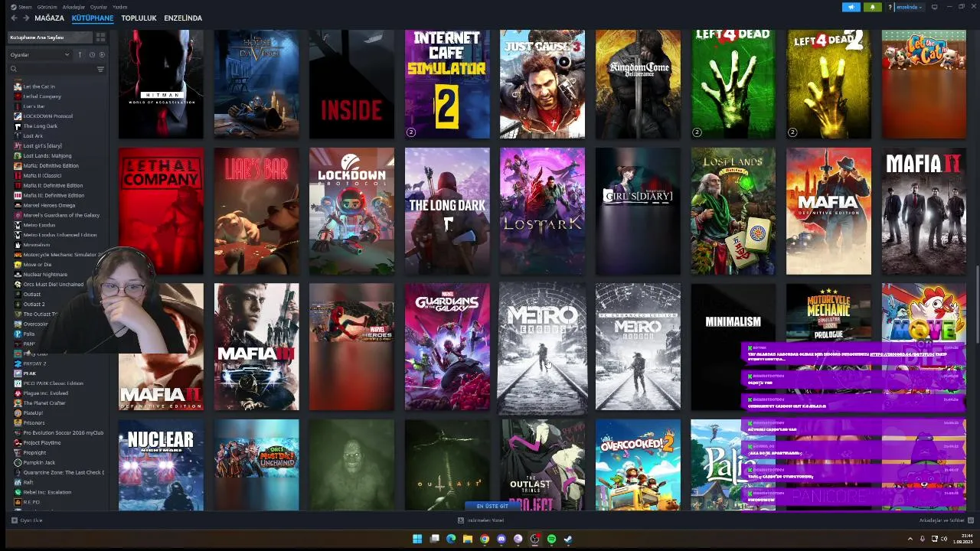
Task: Open Steam taskbar icon
Action: (x=568, y=539)
